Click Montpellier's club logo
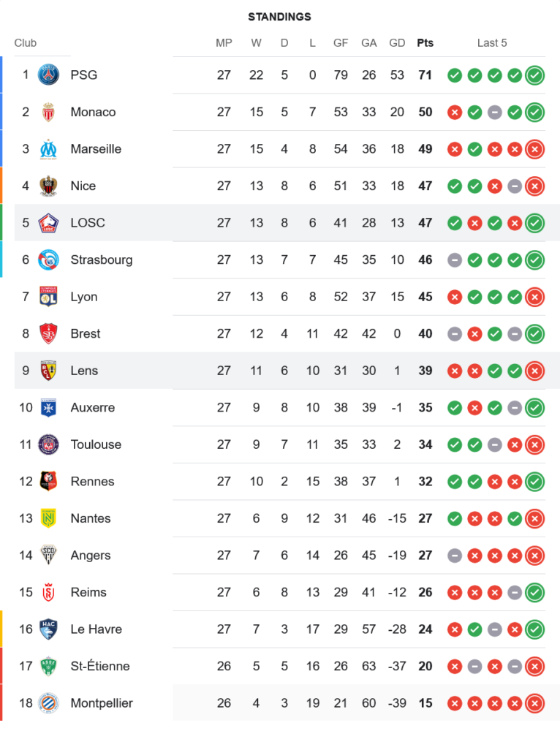The image size is (560, 731). tap(48, 703)
